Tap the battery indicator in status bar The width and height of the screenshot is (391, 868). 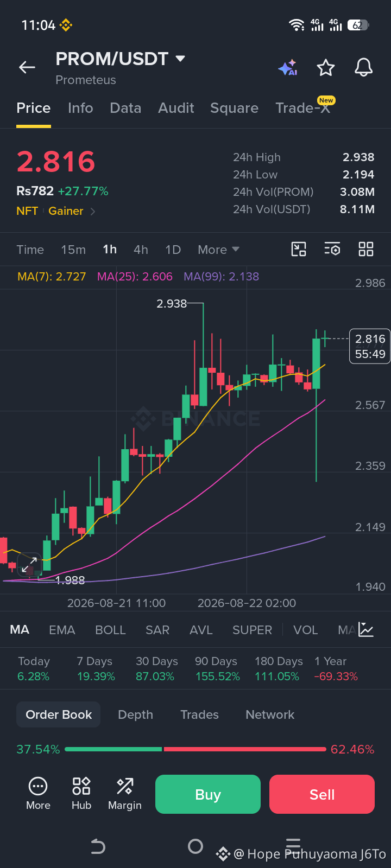(358, 25)
